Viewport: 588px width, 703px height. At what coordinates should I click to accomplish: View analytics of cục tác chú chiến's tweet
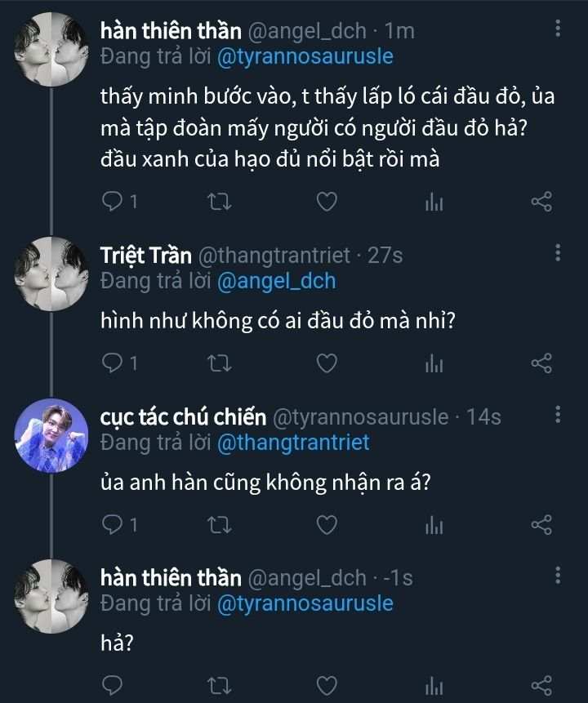[x=434, y=523]
